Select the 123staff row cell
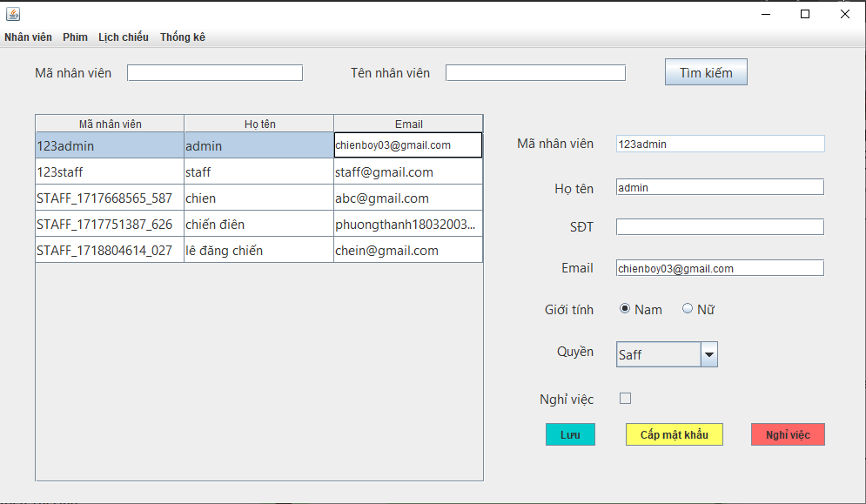The height and width of the screenshot is (504, 866). coord(110,171)
